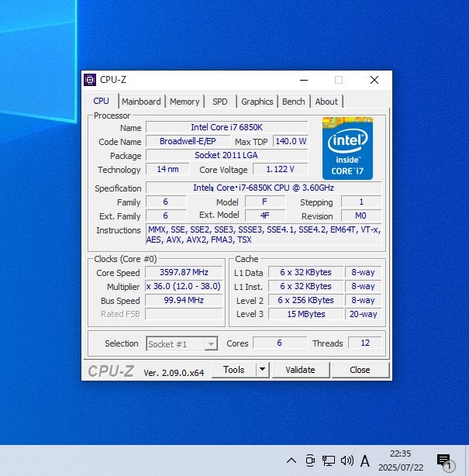Open the volume speaker tray icon
Viewport: 469px width, 476px height.
[x=347, y=460]
